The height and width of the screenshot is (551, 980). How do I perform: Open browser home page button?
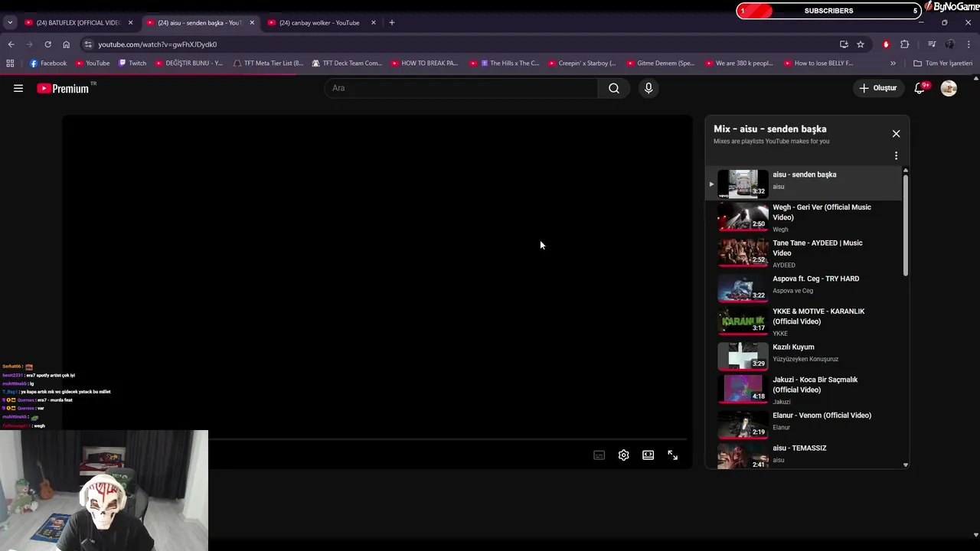point(66,44)
